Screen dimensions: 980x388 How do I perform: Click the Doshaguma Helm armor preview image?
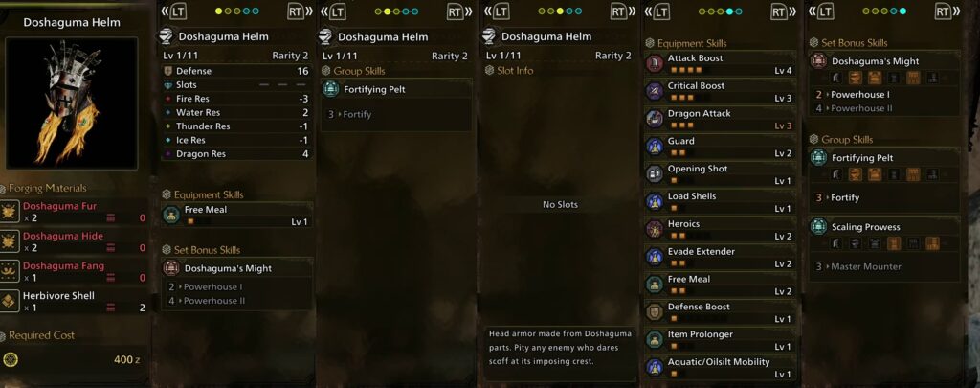click(72, 103)
